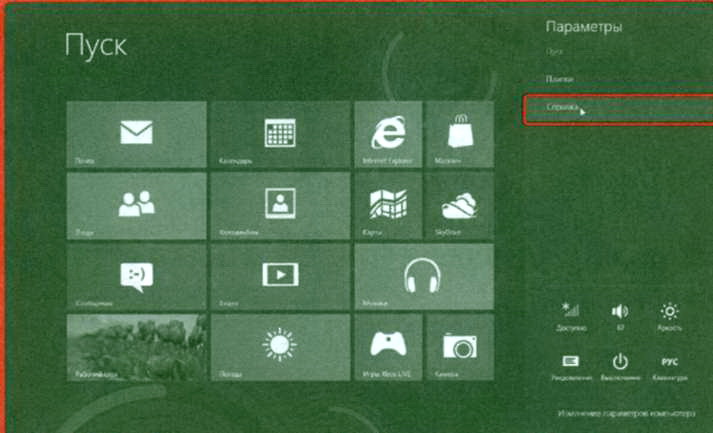Launch the Internet Explorer tile
Image resolution: width=713 pixels, height=433 pixels.
tap(388, 135)
